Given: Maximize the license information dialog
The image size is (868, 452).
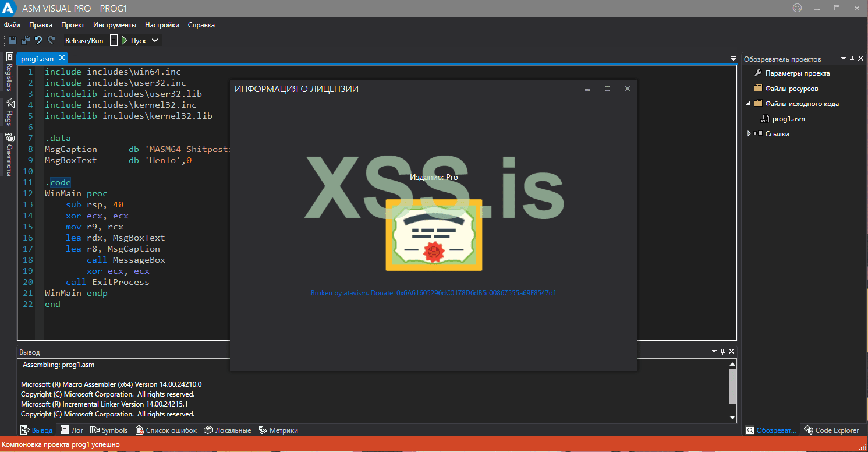Looking at the screenshot, I should point(608,89).
